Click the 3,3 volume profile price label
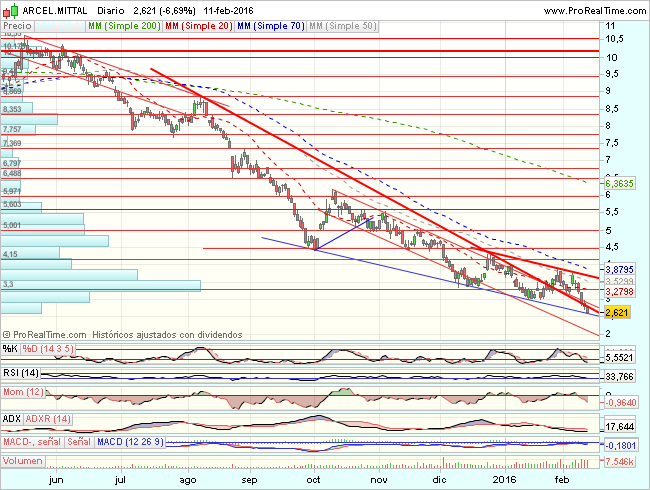650x490 pixels. (x=8, y=284)
